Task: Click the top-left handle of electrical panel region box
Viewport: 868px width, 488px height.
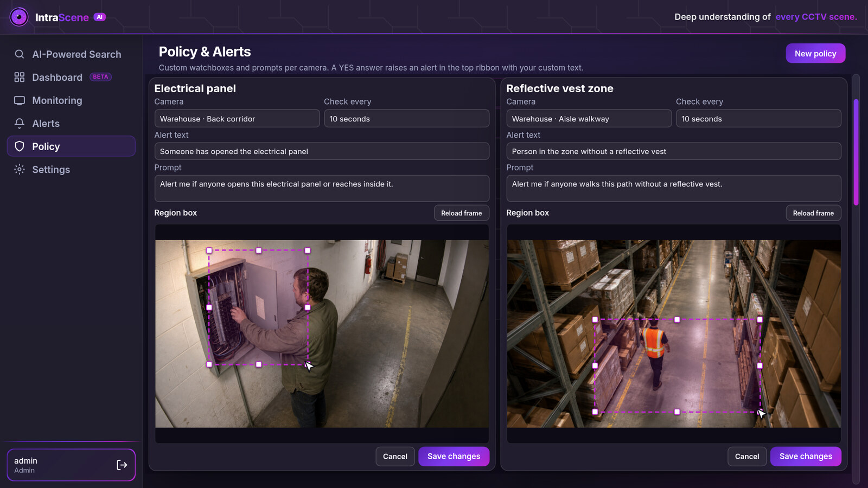Action: pyautogui.click(x=209, y=251)
